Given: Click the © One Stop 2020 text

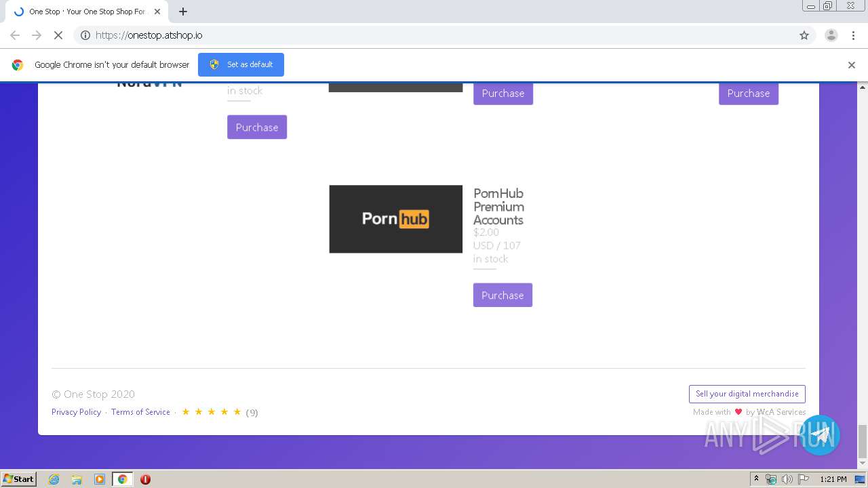Looking at the screenshot, I should 93,394.
